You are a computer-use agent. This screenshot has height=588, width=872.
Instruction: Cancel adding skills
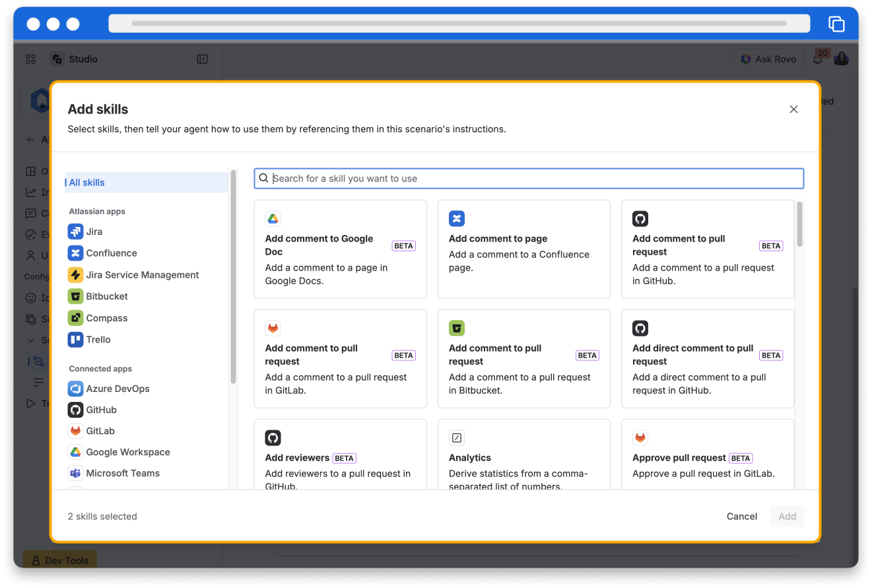coord(742,517)
